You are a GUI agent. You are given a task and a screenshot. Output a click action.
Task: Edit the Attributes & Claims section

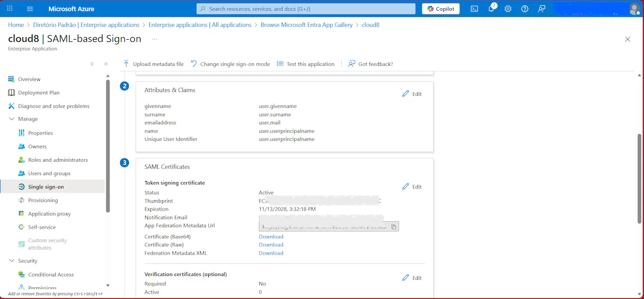coord(412,94)
